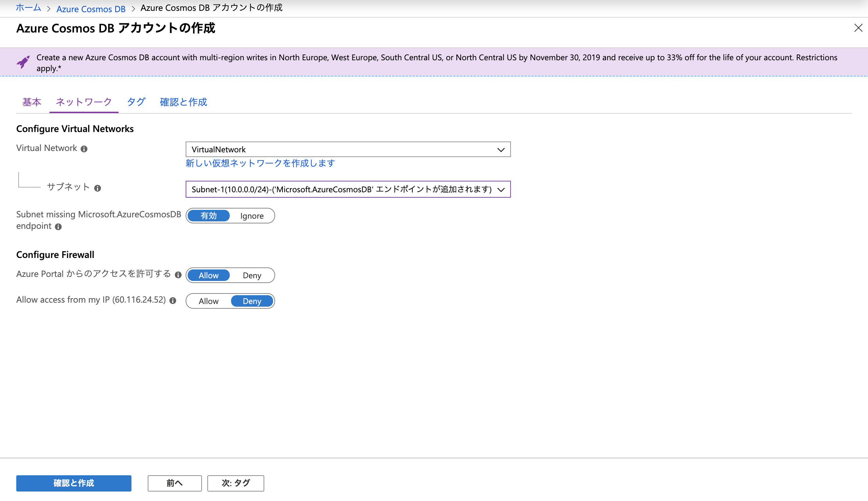
Task: Click the 新しい仮想ネットワークを作成します link
Action: click(260, 163)
